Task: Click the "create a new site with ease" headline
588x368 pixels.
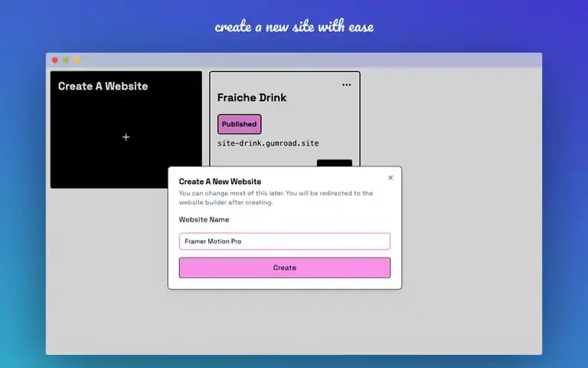Action: coord(294,27)
